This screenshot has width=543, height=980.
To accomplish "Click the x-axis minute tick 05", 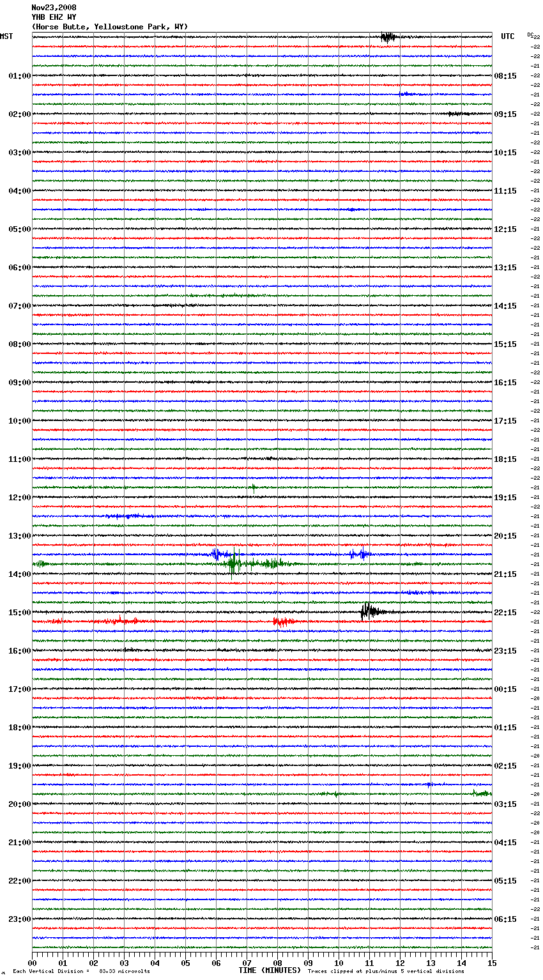I will pyautogui.click(x=185, y=963).
